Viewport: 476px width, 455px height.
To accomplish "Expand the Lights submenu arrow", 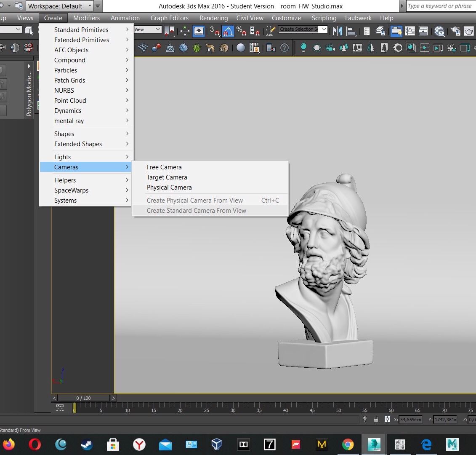I will pos(127,157).
